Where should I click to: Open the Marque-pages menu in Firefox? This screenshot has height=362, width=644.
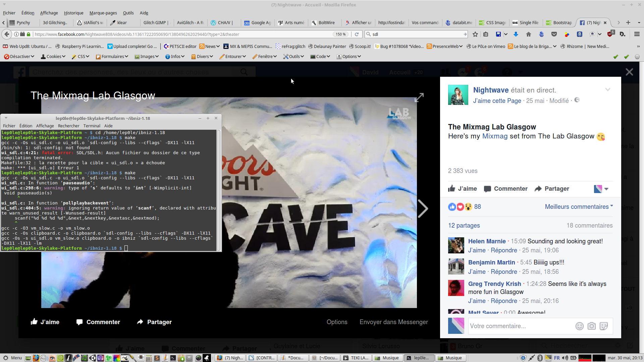103,13
